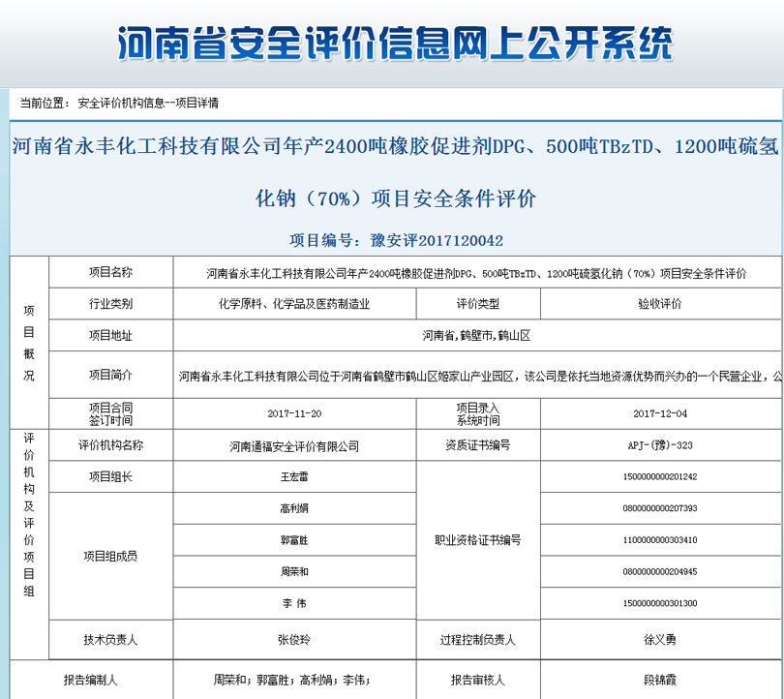Viewport: 784px width, 699px height.
Task: Click certificate number 0800000000207393
Action: pos(660,508)
